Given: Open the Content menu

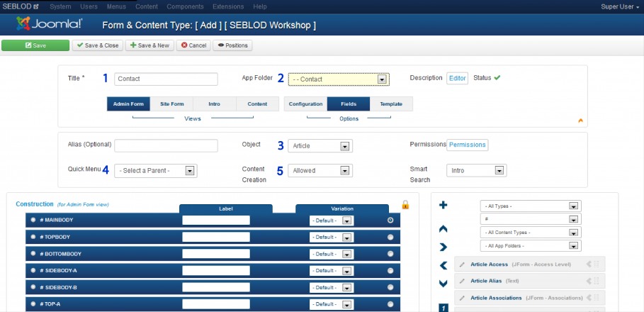Looking at the screenshot, I should click(x=147, y=6).
